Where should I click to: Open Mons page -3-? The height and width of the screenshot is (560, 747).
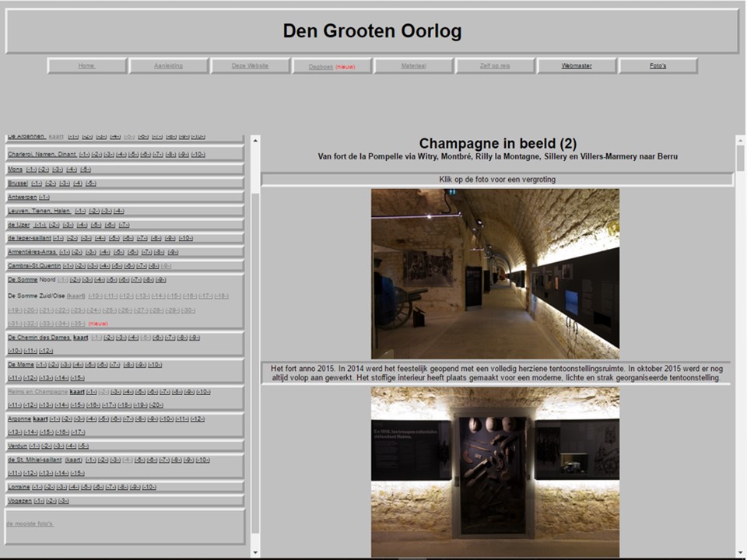click(58, 170)
